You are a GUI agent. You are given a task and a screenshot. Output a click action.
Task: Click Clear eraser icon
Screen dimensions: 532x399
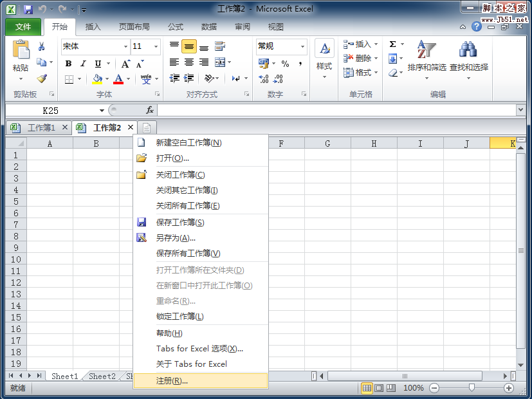point(392,73)
